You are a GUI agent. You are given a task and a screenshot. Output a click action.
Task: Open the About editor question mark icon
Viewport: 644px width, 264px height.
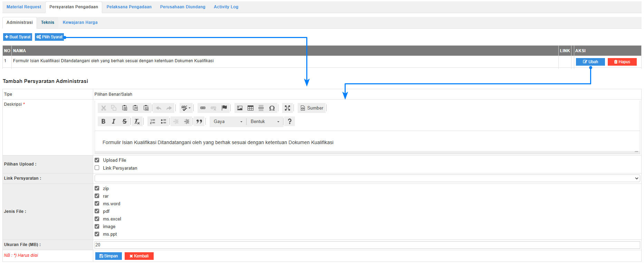coord(290,122)
